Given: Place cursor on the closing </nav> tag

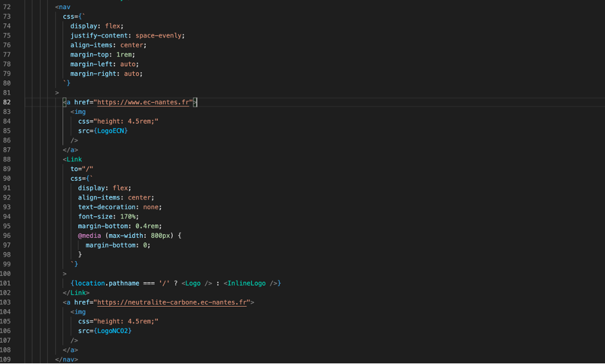Looking at the screenshot, I should pos(66,359).
